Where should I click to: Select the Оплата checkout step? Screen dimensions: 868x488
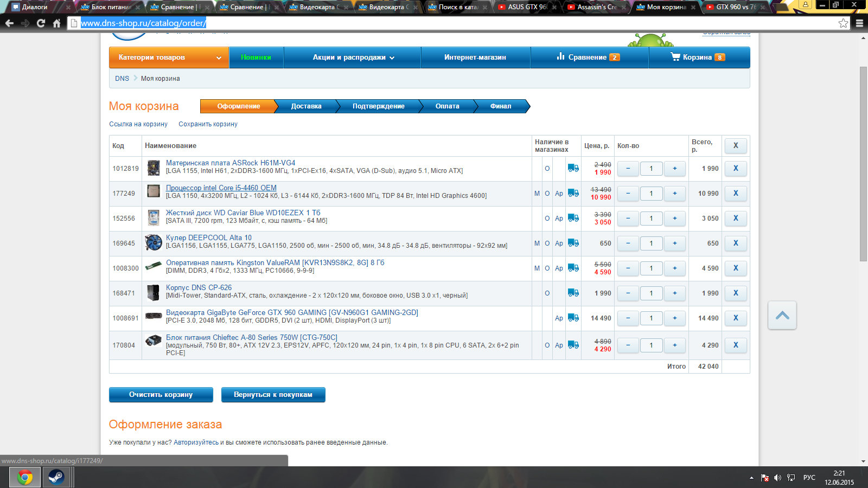click(448, 106)
